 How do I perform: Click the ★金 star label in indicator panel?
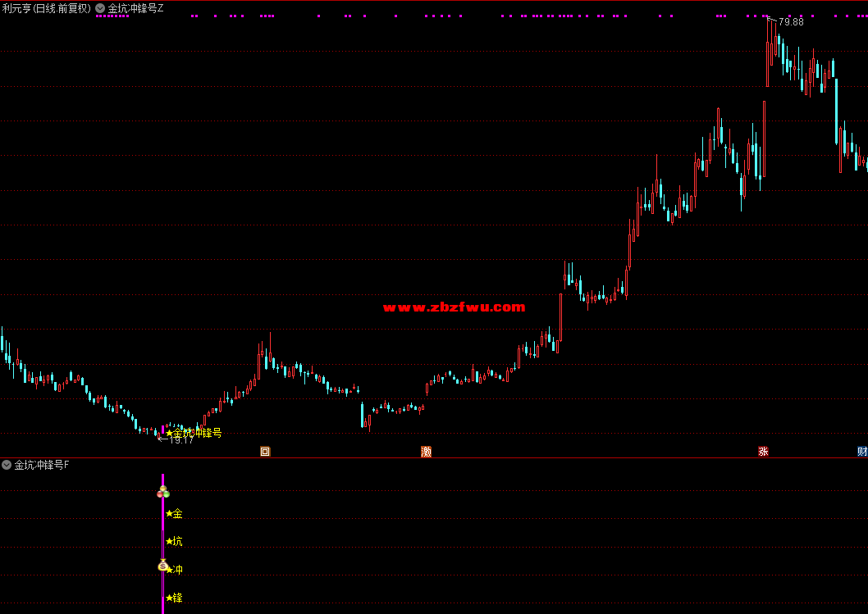pos(174,514)
